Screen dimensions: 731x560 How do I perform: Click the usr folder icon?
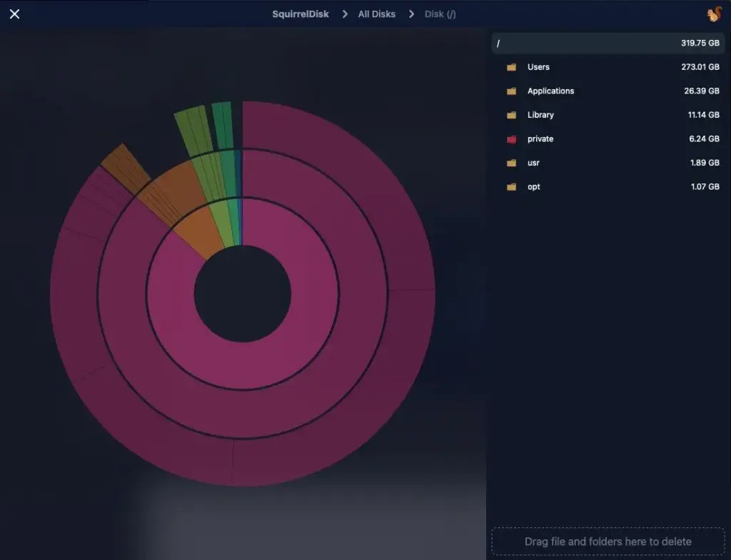click(511, 163)
